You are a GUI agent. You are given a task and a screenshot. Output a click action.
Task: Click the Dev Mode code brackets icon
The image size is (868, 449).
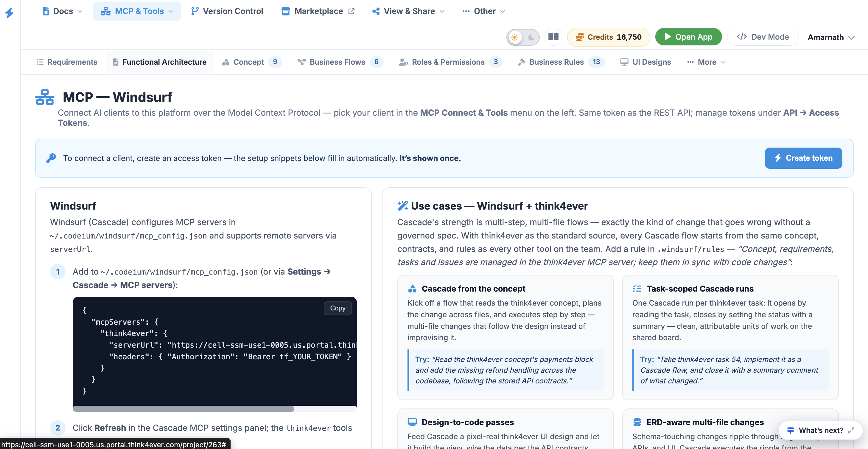[742, 37]
